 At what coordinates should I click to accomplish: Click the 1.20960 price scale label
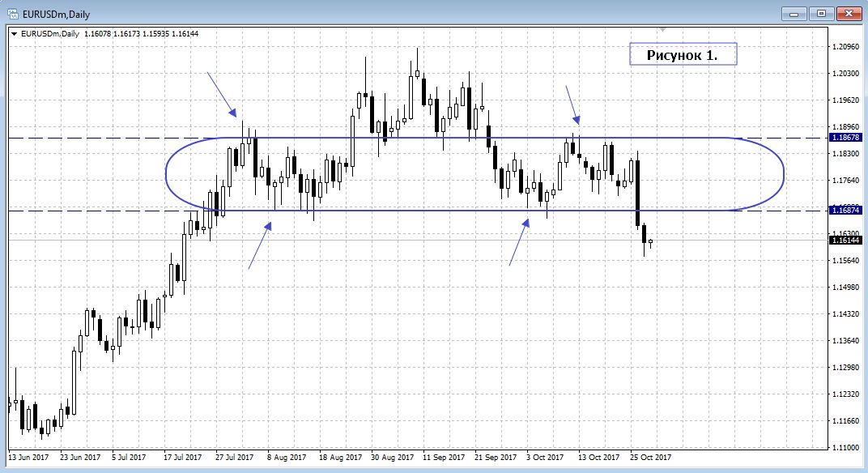tap(845, 47)
